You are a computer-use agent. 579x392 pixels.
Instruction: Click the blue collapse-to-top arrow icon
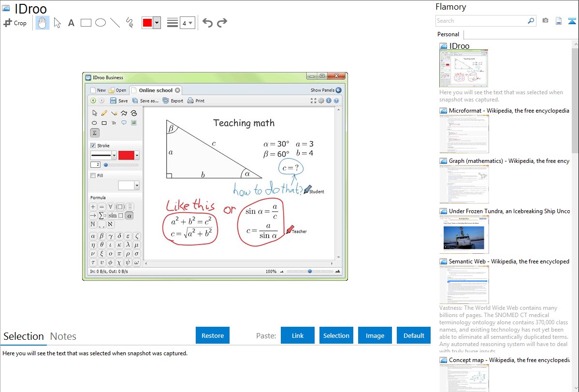point(572,21)
